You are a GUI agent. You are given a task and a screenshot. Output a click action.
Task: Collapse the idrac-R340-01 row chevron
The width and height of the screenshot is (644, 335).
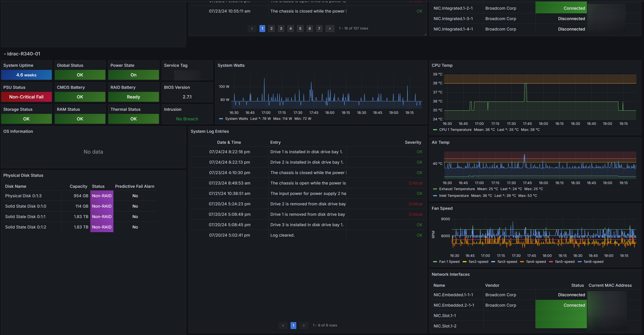pyautogui.click(x=5, y=54)
